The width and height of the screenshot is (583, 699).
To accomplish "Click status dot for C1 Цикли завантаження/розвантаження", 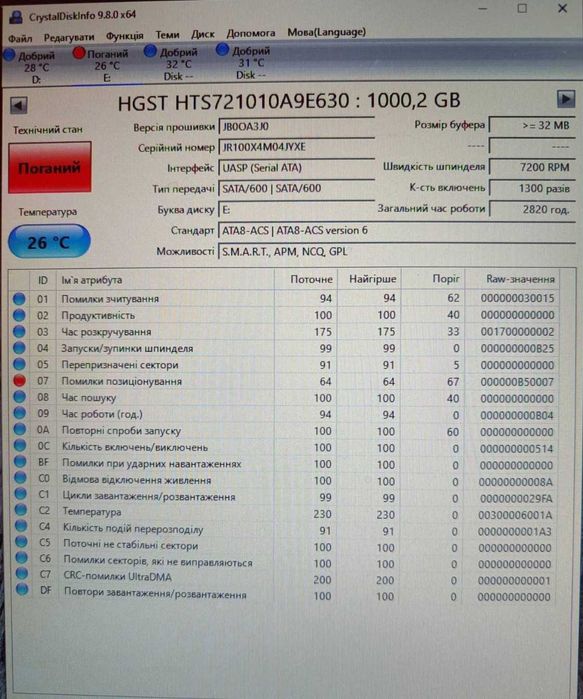I will pyautogui.click(x=21, y=494).
